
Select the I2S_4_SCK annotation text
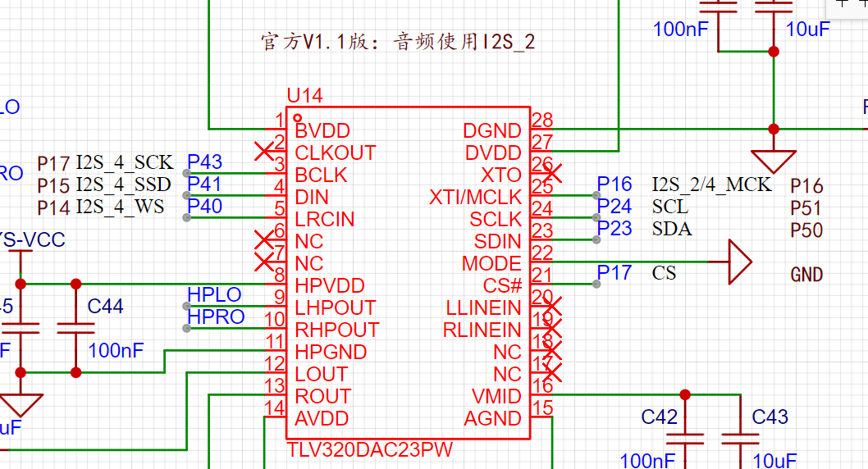click(x=125, y=162)
